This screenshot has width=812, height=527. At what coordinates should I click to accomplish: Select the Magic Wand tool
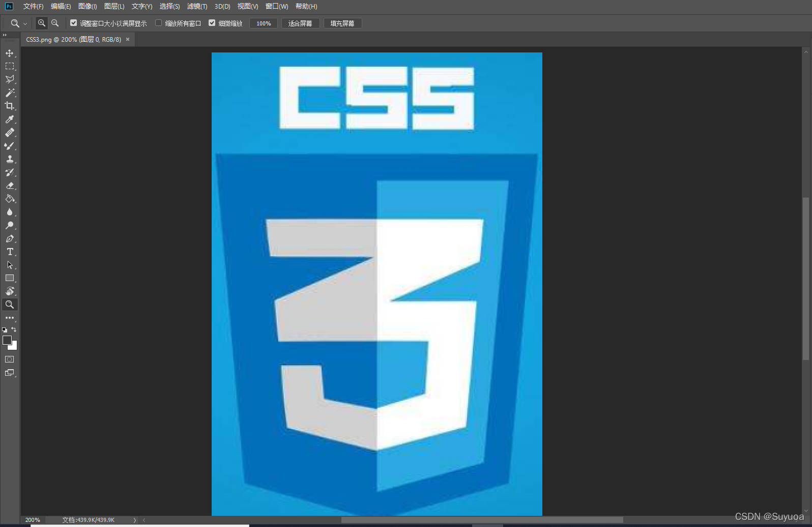[x=10, y=93]
